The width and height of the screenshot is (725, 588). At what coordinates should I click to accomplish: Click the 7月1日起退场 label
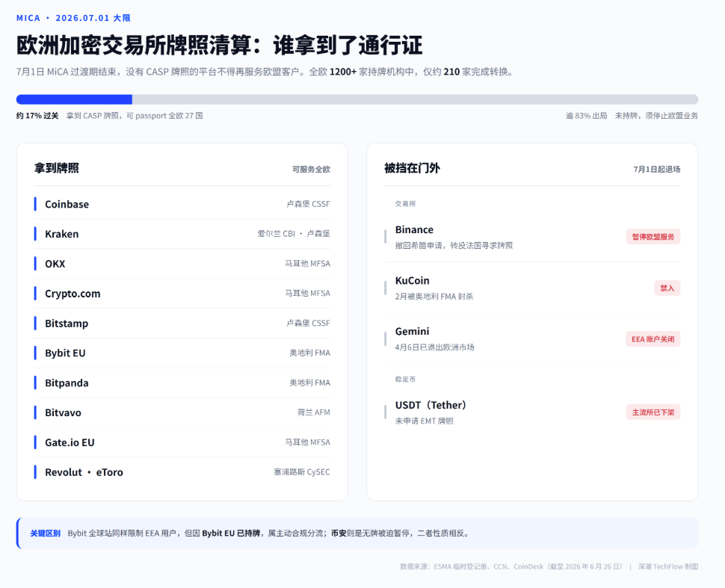[x=656, y=169]
